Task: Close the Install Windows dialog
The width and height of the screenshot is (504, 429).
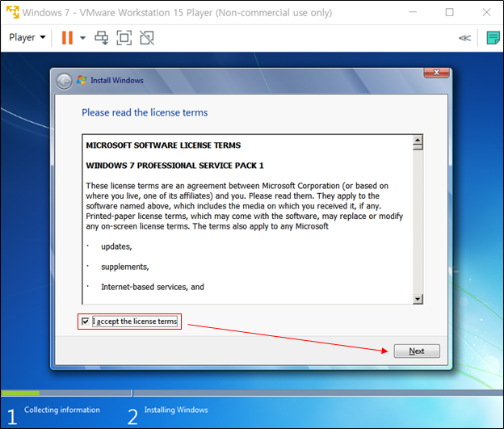Action: click(x=436, y=73)
